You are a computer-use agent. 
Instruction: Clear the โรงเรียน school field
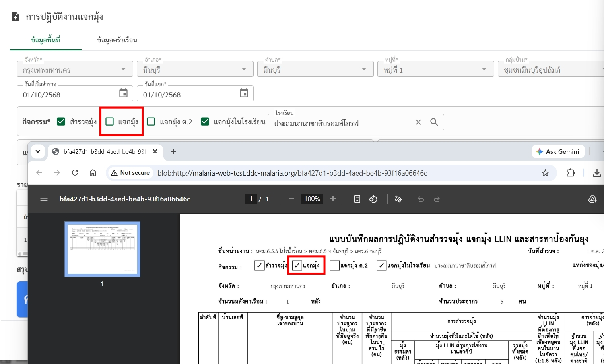pos(418,122)
